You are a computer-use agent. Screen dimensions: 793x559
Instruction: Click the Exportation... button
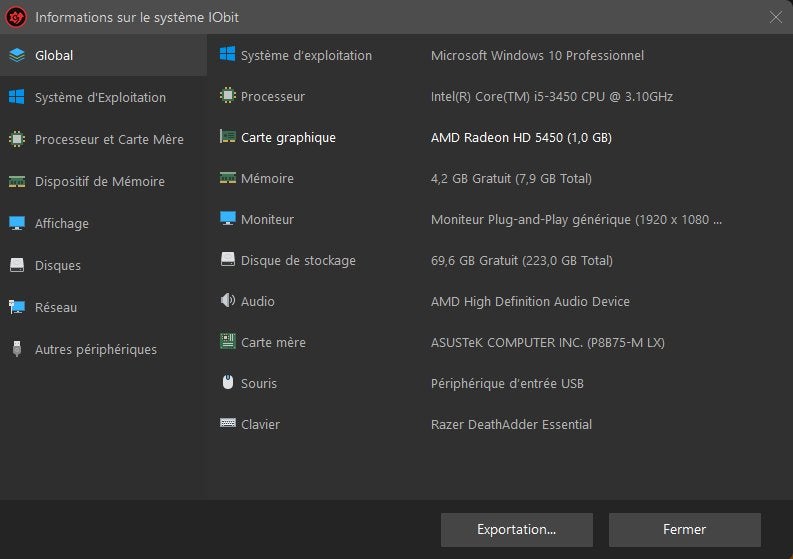point(517,530)
